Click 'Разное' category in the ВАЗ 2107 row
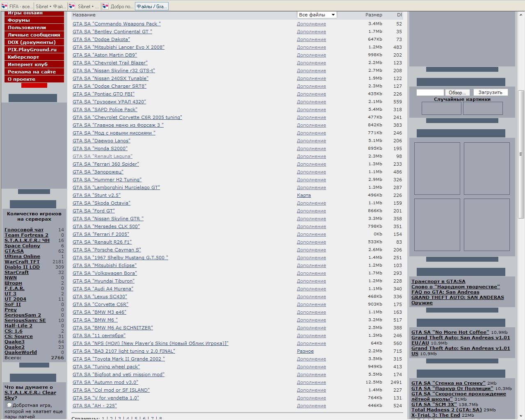This screenshot has width=525, height=420. (x=305, y=351)
